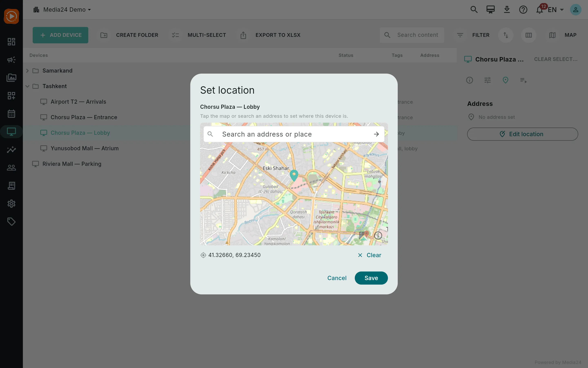Open the media library icon in sidebar
The height and width of the screenshot is (368, 588).
pos(11,78)
